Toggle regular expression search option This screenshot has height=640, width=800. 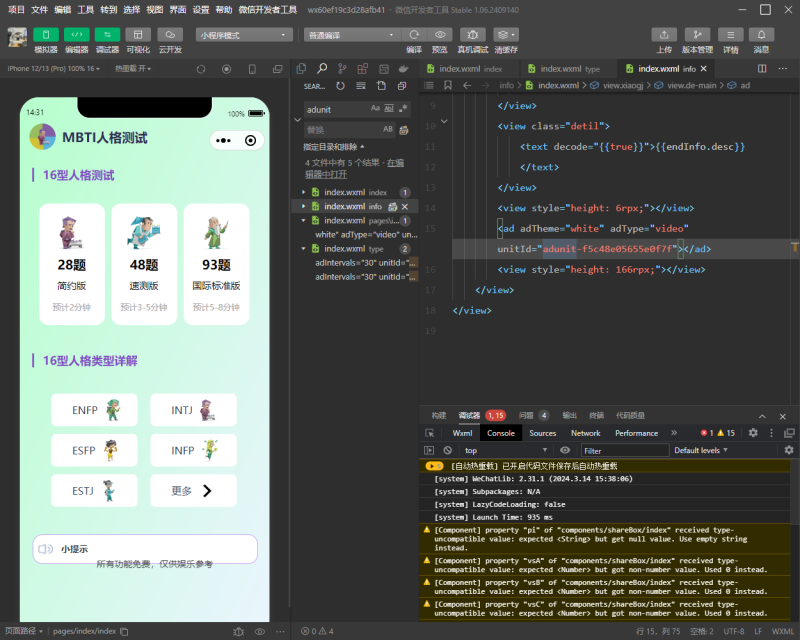(404, 108)
